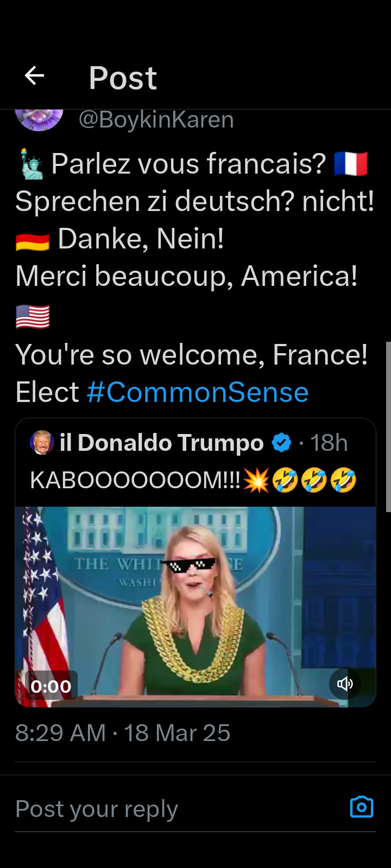Open the 8:29 AM 18 Mar 25 timestamp
Image resolution: width=391 pixels, height=868 pixels.
(x=123, y=733)
